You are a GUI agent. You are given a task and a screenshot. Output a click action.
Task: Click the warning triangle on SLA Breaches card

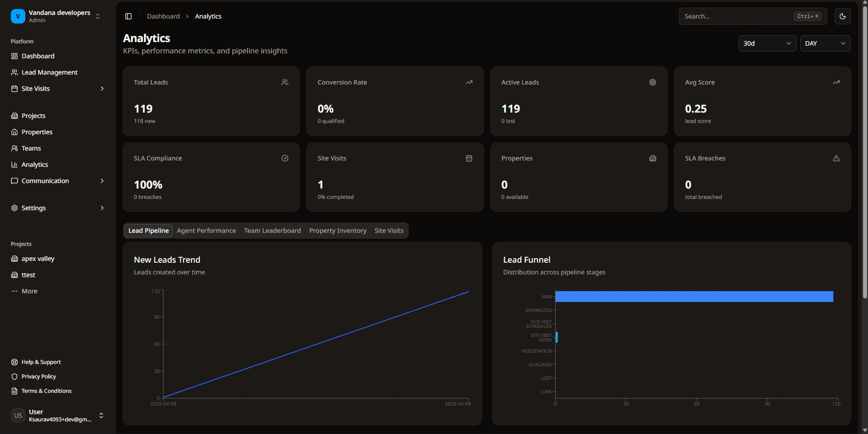(836, 158)
